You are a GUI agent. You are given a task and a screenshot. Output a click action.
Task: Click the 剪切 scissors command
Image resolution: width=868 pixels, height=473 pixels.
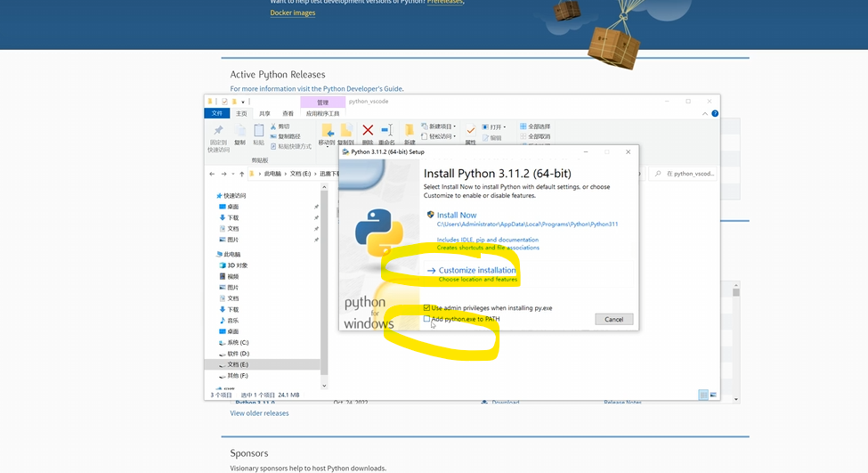280,126
